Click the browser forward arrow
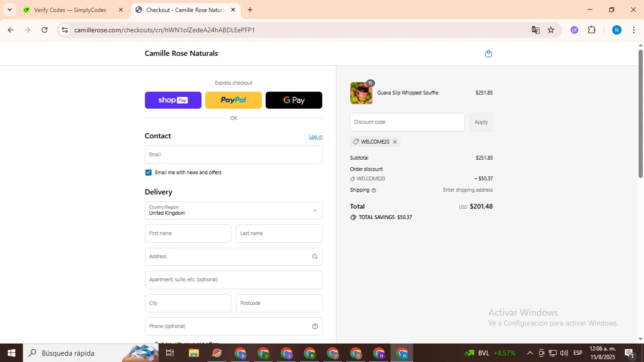Image resolution: width=644 pixels, height=362 pixels. [27, 30]
